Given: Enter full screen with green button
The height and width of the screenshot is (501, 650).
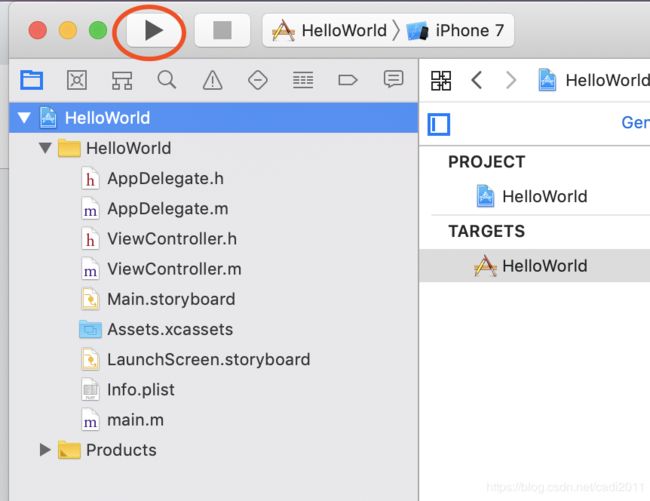Looking at the screenshot, I should (x=98, y=30).
